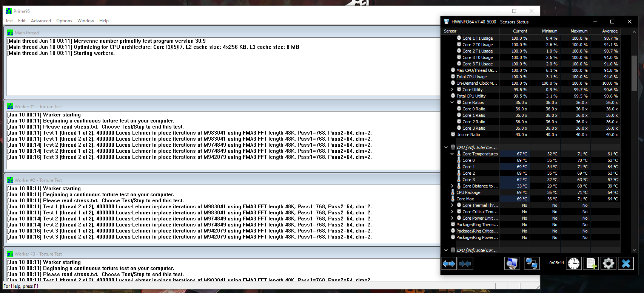Image resolution: width=644 pixels, height=293 pixels.
Task: Click the scrollbar up arrow in HWiNFO
Action: click(634, 31)
